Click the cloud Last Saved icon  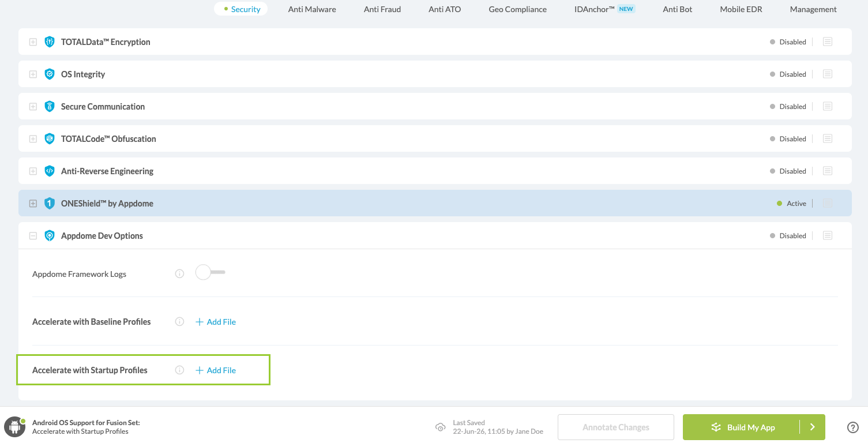(x=441, y=427)
